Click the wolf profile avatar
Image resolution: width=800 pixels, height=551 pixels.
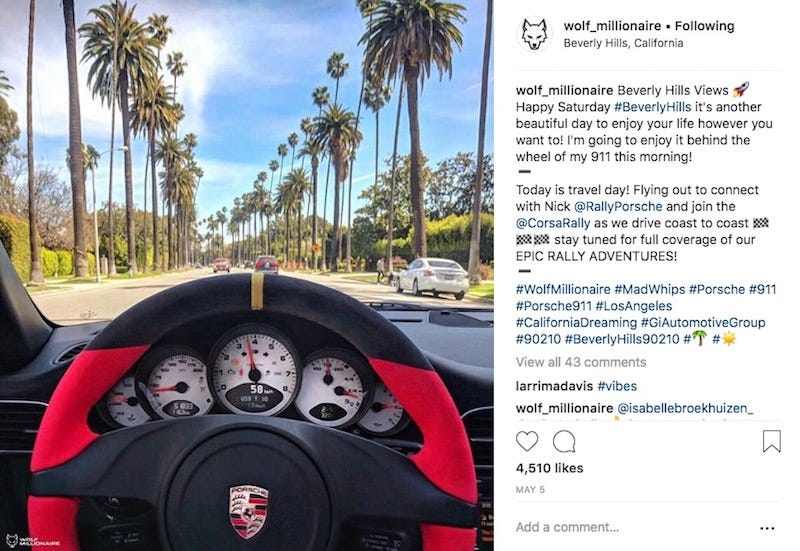tap(534, 34)
